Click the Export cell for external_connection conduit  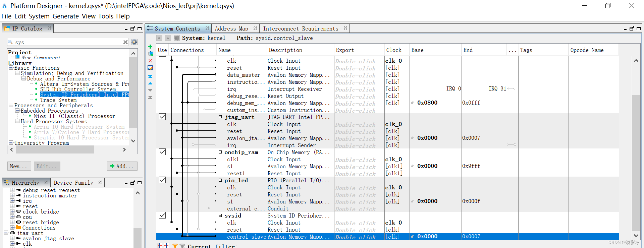coord(359,209)
